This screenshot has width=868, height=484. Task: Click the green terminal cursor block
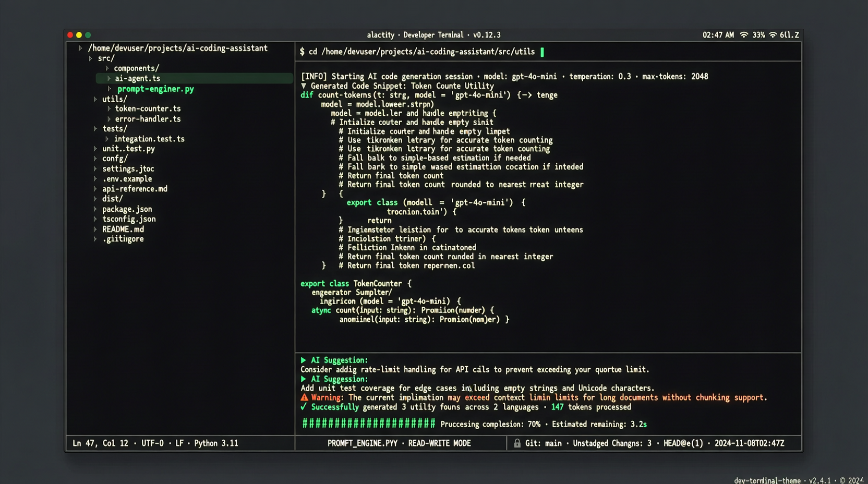542,52
